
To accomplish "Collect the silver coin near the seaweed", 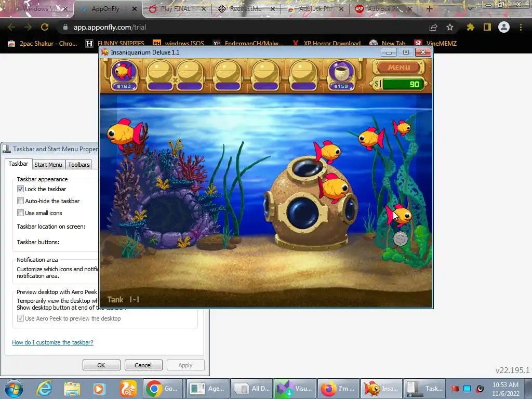I will 401,238.
